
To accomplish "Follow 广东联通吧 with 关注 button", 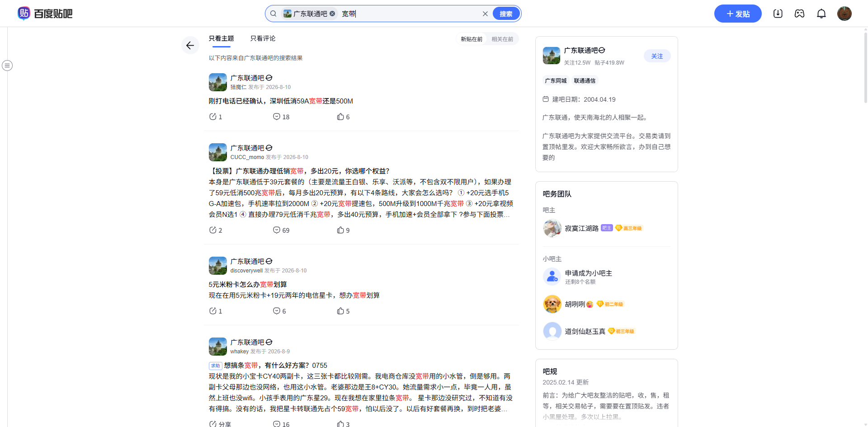I will pos(657,56).
